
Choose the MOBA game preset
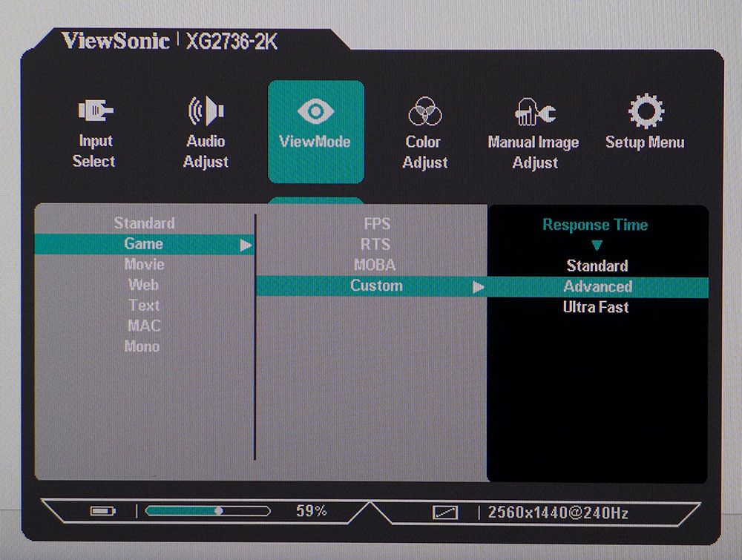click(x=375, y=265)
